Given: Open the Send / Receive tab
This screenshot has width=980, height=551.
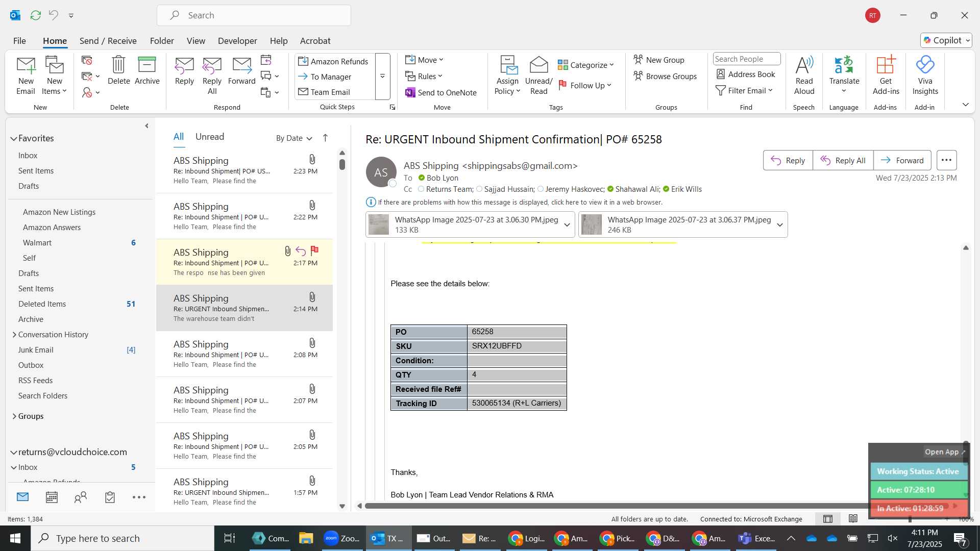Looking at the screenshot, I should point(108,41).
